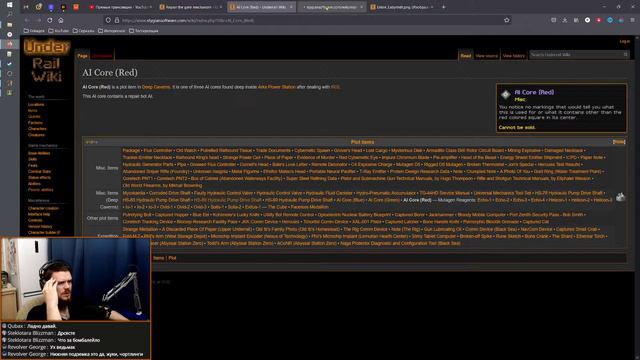Select the wiki Page tab
This screenshot has width=640, height=360.
82,56
